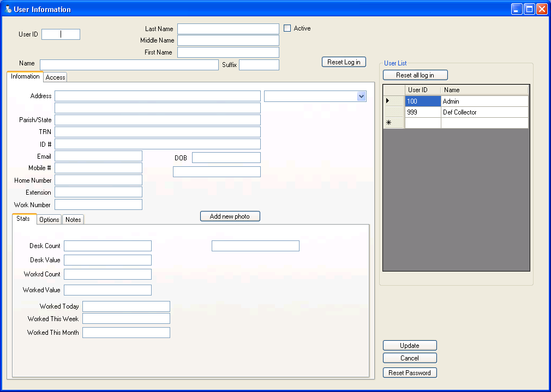Viewport: 551px width, 392px height.
Task: Enable the Active checkbox
Action: pyautogui.click(x=288, y=28)
